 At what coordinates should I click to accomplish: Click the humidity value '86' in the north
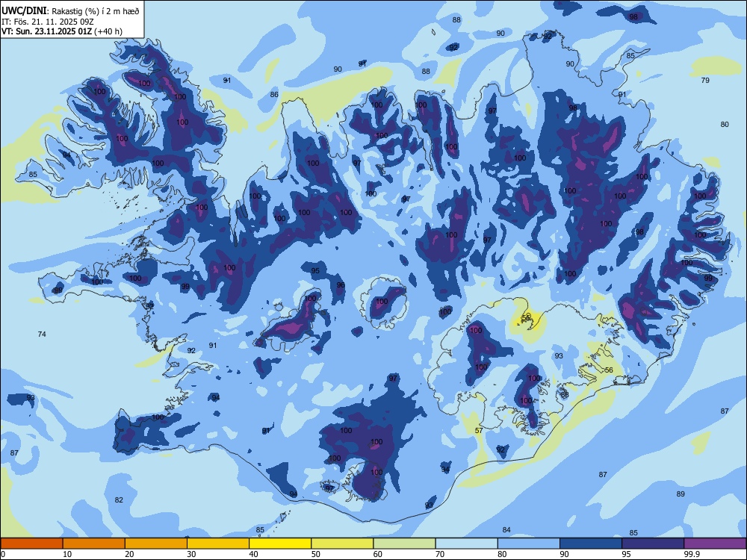274,94
